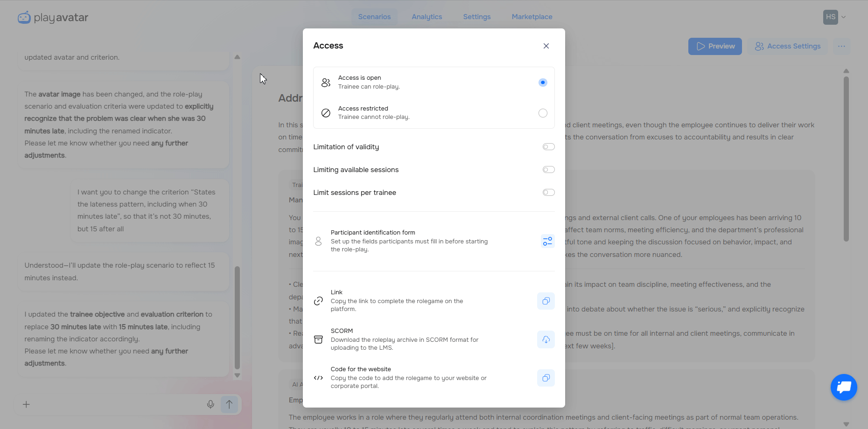Enable the Limitation of validity switch

click(x=548, y=147)
